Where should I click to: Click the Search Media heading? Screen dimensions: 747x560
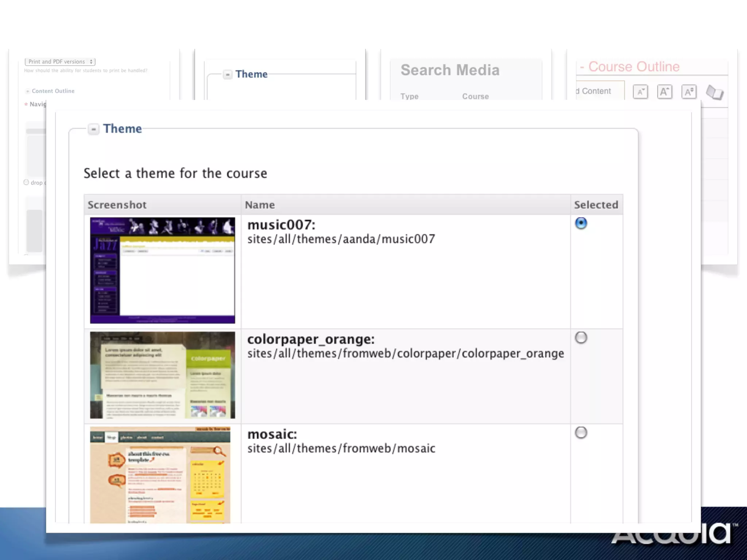pos(450,70)
